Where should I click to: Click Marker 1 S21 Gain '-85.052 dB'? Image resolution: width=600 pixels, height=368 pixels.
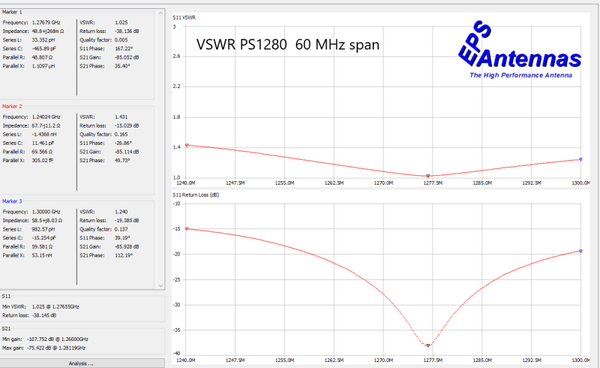(x=127, y=57)
